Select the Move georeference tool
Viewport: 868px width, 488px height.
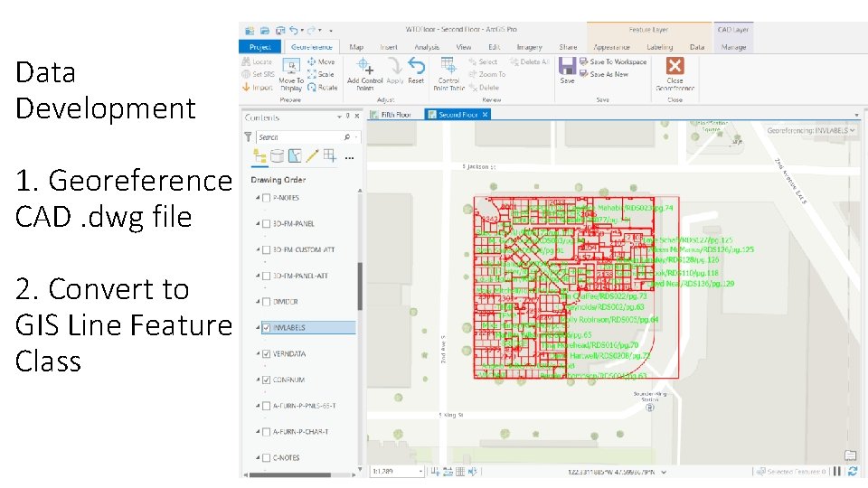click(321, 62)
